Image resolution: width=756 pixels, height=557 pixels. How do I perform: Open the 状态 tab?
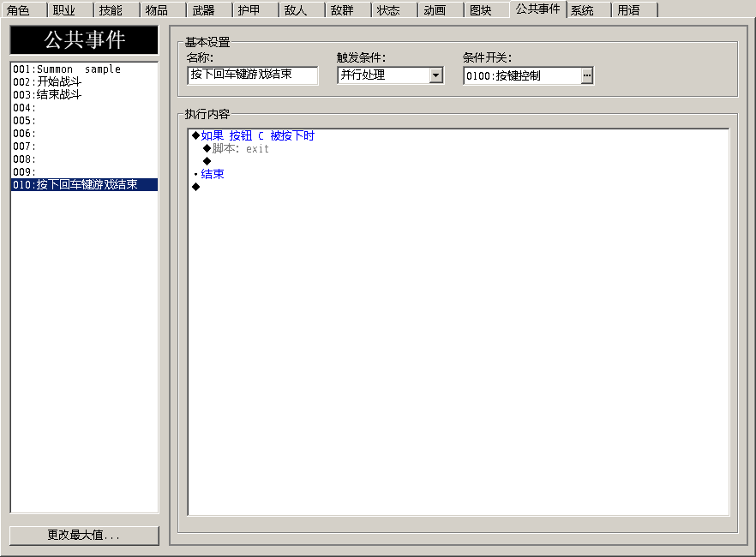click(x=394, y=10)
